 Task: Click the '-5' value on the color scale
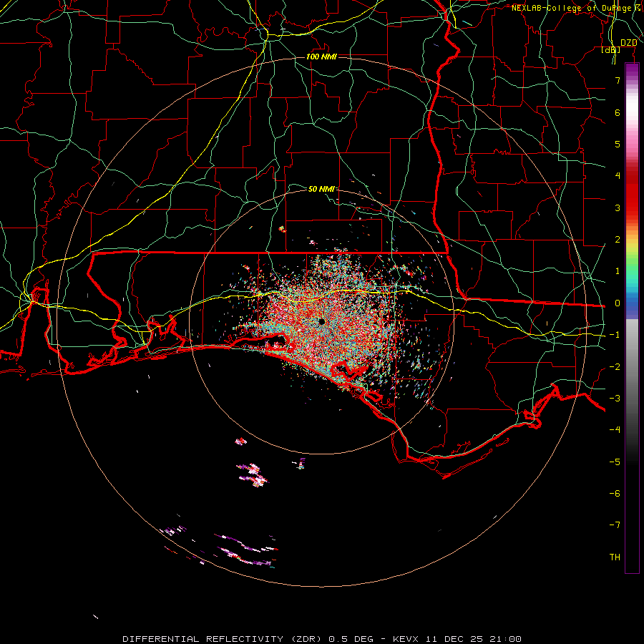pyautogui.click(x=615, y=462)
